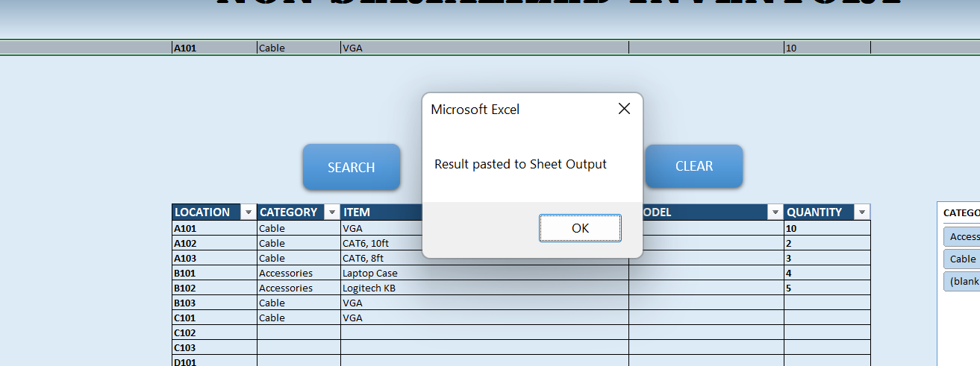Click the blue SEARCH button

tap(351, 167)
